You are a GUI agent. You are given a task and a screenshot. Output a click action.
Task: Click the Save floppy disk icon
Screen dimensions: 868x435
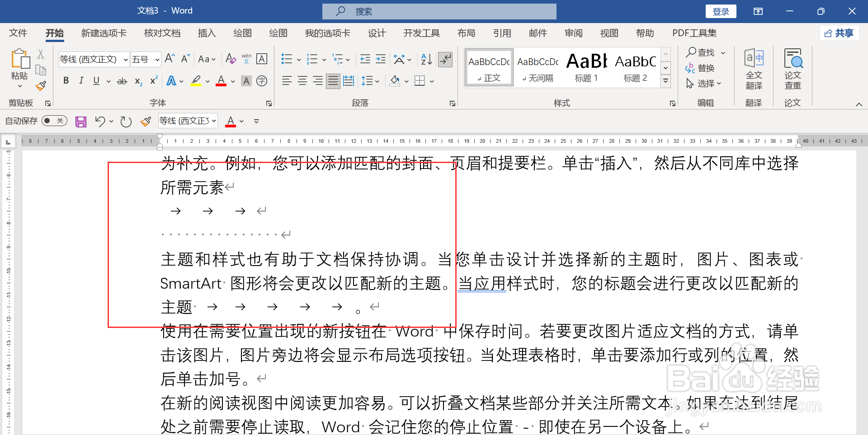click(x=81, y=122)
